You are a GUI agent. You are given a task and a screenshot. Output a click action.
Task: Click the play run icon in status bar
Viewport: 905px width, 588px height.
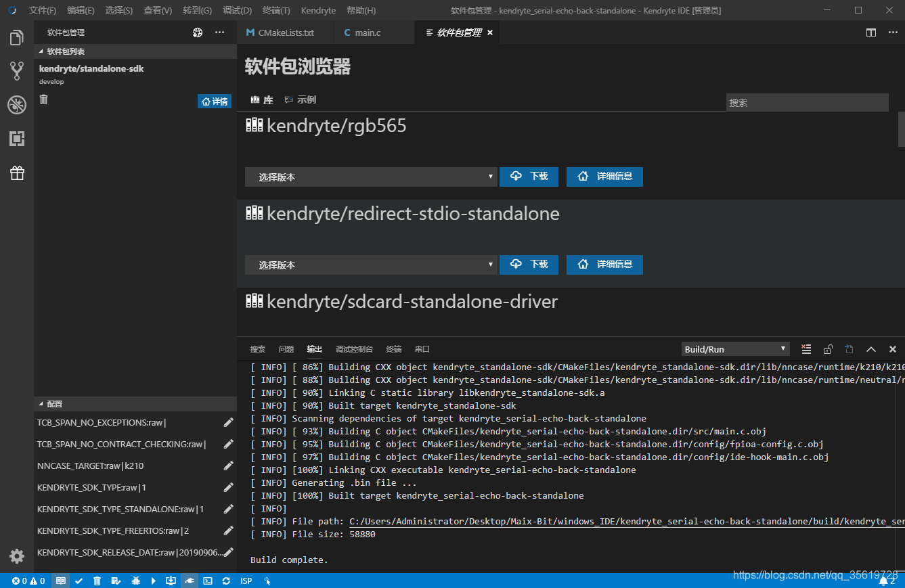tap(153, 581)
